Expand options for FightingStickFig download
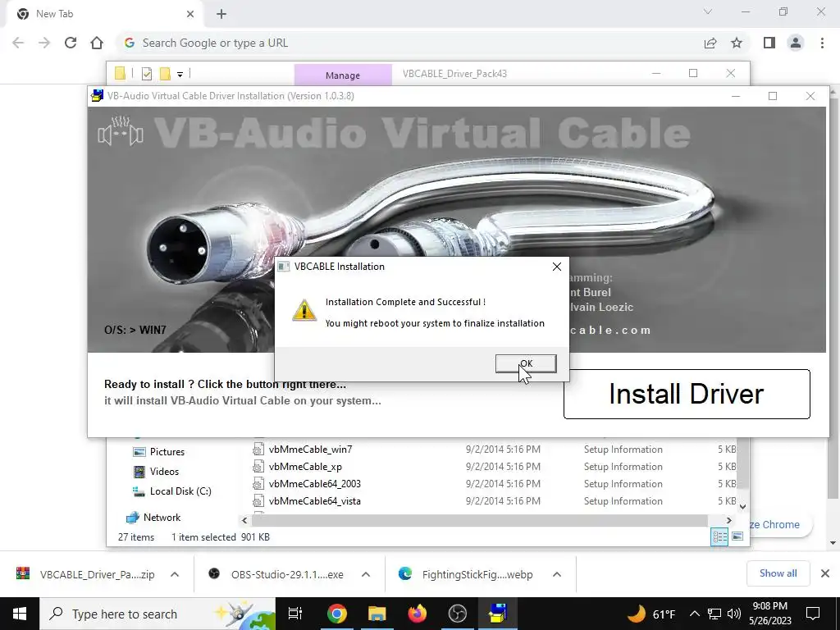 (x=557, y=574)
